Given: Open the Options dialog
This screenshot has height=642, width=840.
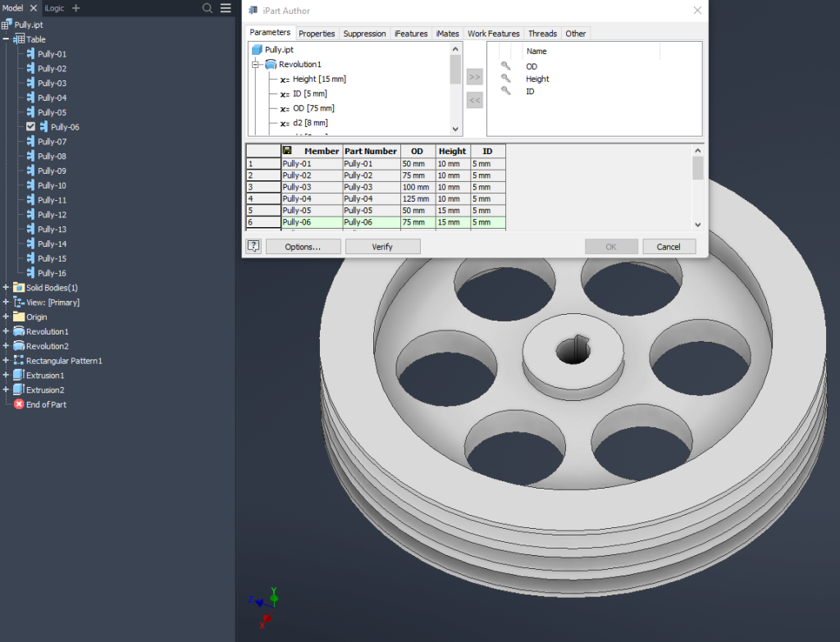Looking at the screenshot, I should (x=303, y=246).
